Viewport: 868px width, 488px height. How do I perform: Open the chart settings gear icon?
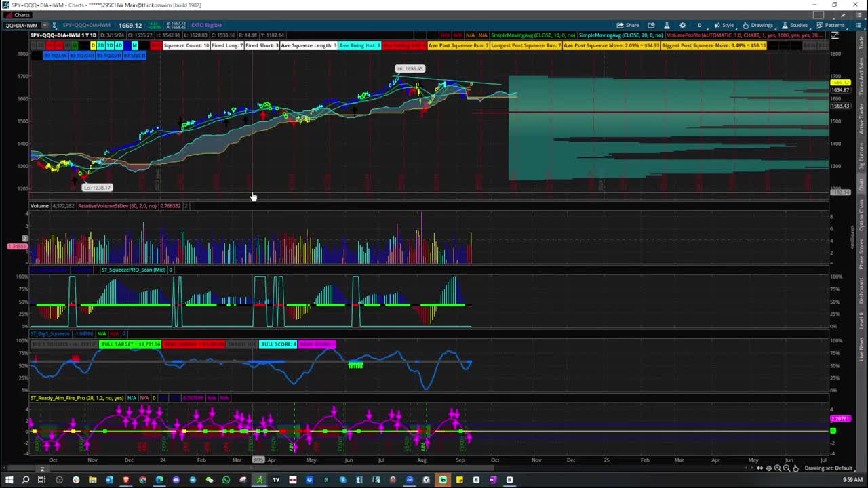point(682,25)
